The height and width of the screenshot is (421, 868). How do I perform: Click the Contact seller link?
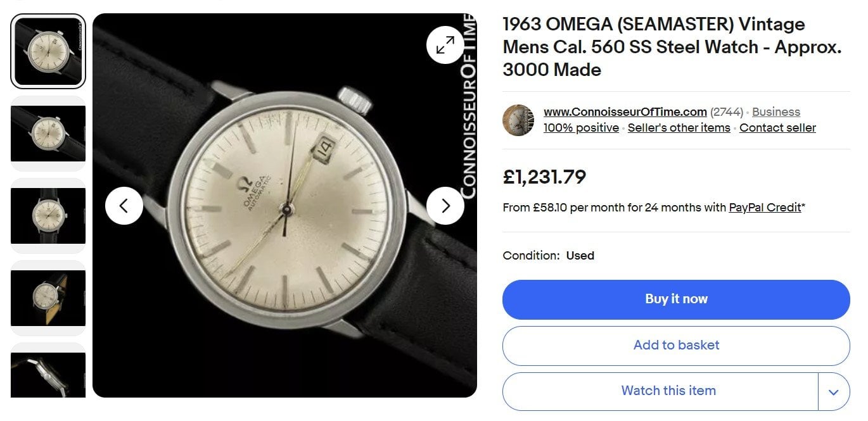click(x=777, y=128)
